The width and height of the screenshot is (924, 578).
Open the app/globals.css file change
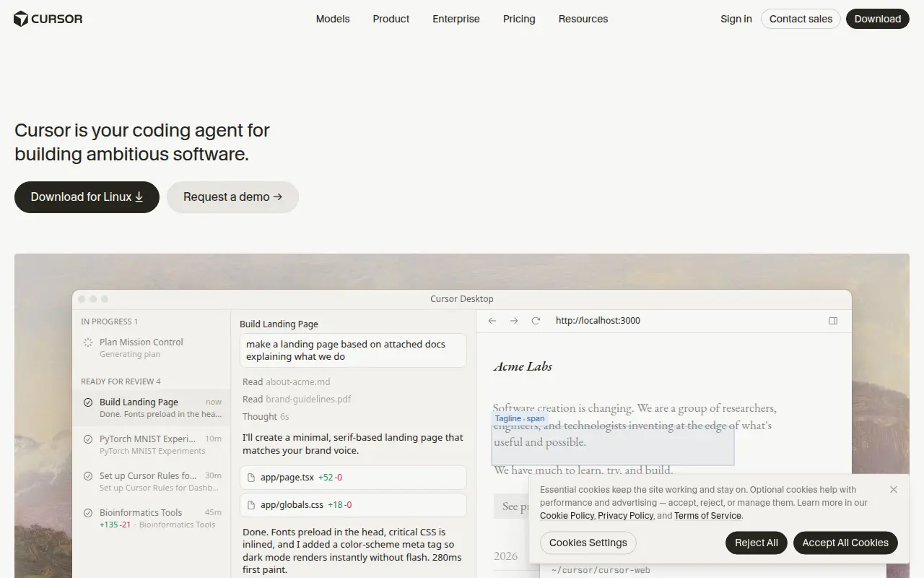[x=353, y=505]
